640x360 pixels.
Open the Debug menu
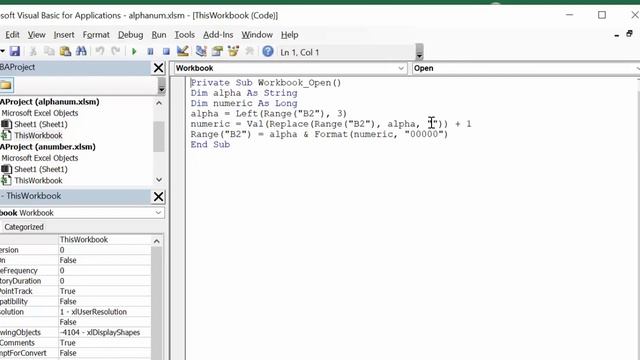point(131,35)
